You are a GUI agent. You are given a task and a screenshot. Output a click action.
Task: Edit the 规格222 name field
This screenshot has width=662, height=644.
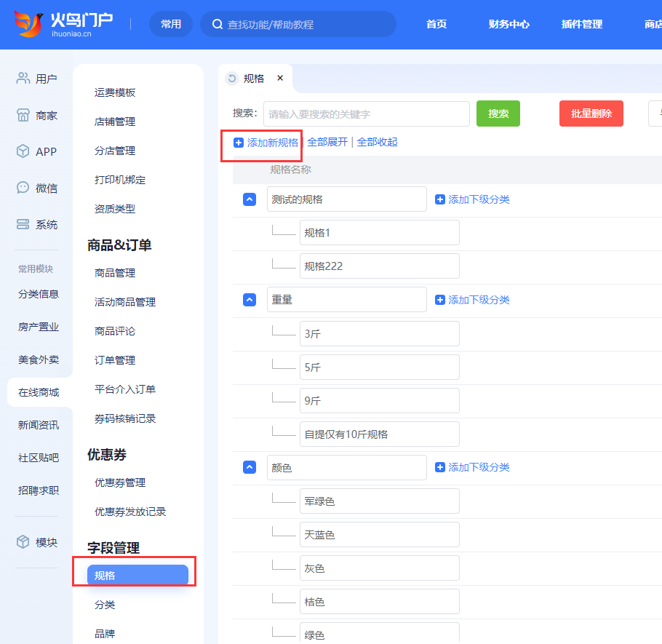(x=380, y=266)
